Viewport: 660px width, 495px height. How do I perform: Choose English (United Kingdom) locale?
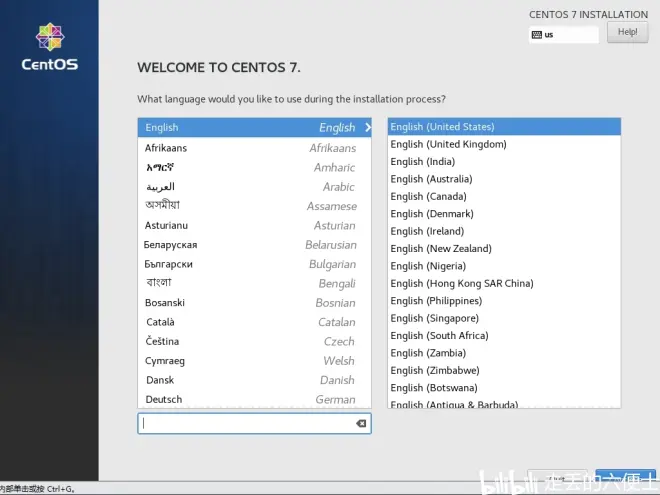(504, 144)
